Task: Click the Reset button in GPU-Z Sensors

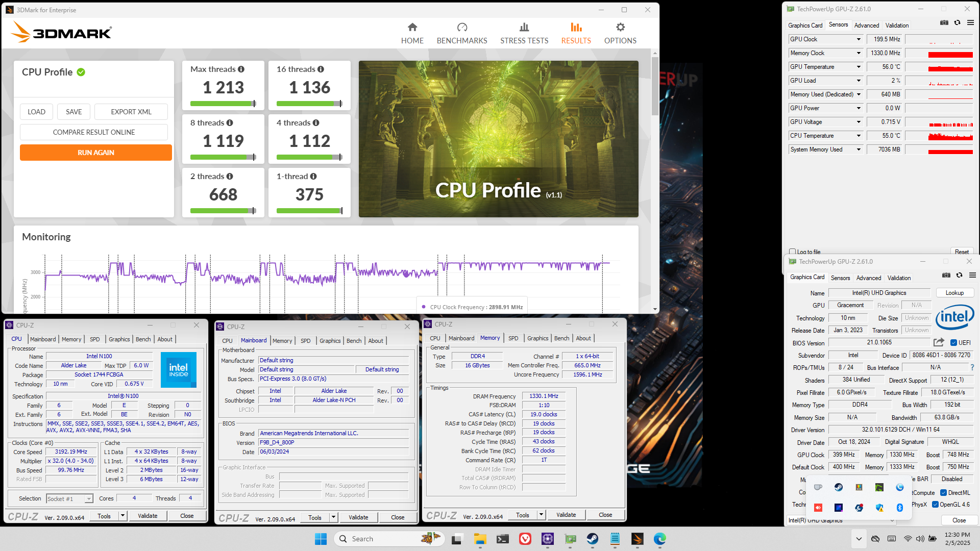Action: click(x=962, y=252)
